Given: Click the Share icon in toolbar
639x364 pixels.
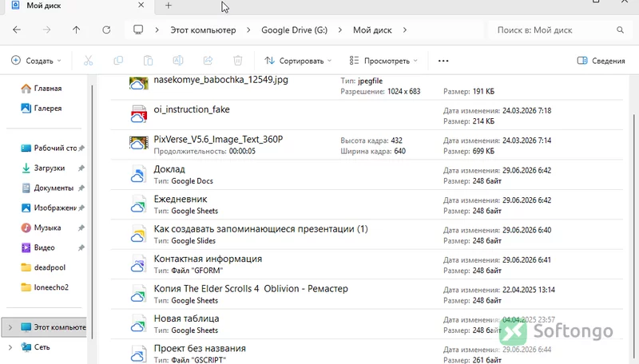Looking at the screenshot, I should tap(208, 61).
